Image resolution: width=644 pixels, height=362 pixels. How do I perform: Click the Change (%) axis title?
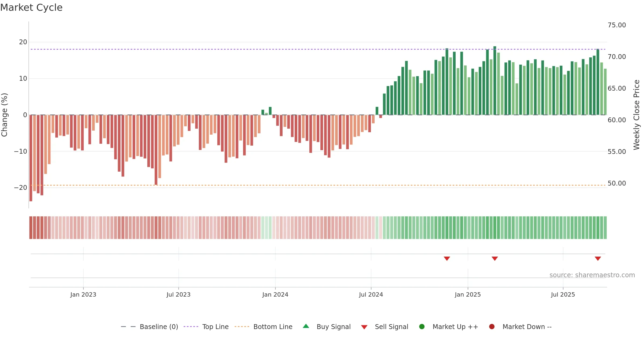pyautogui.click(x=4, y=115)
